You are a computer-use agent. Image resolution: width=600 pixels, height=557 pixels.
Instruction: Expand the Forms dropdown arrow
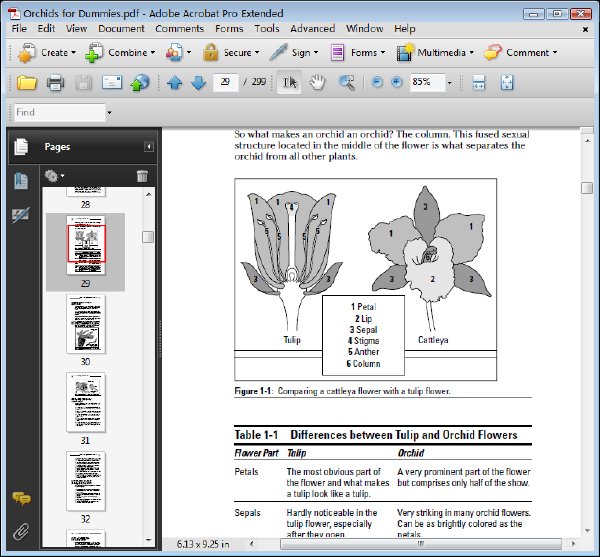[x=383, y=53]
